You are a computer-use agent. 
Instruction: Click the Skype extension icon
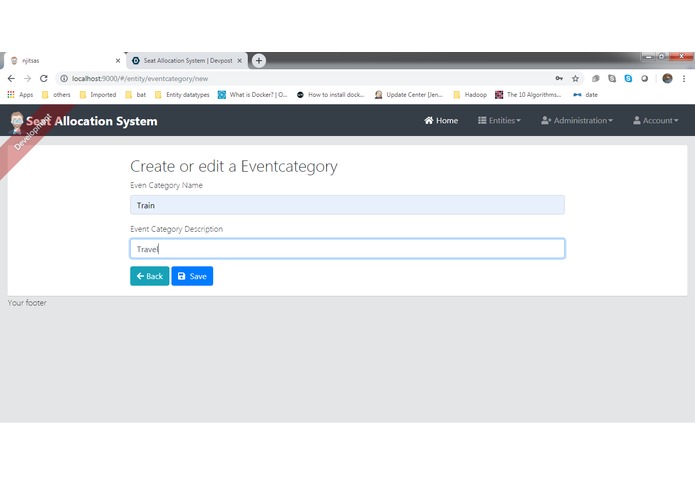click(628, 78)
